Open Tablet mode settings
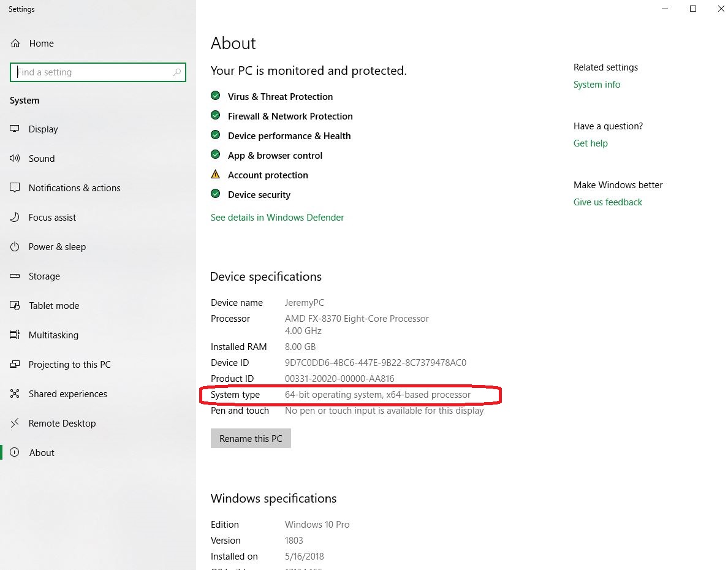Image resolution: width=728 pixels, height=570 pixels. [54, 306]
